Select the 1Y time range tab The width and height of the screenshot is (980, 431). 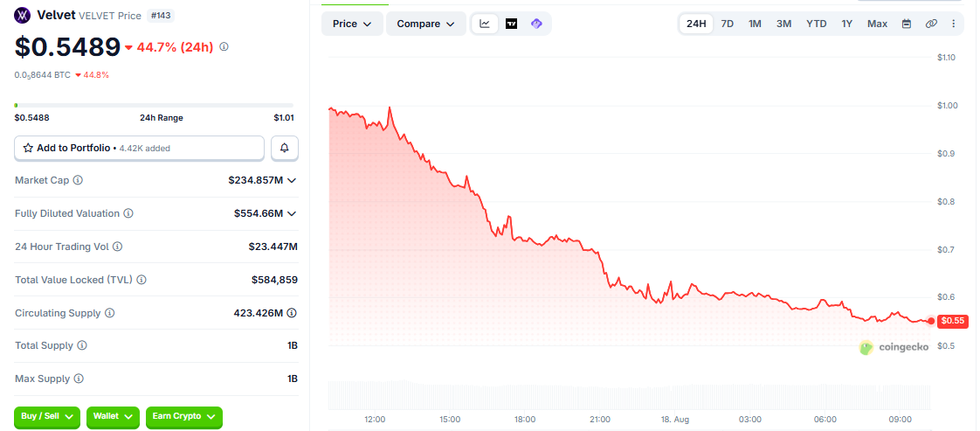pyautogui.click(x=847, y=24)
